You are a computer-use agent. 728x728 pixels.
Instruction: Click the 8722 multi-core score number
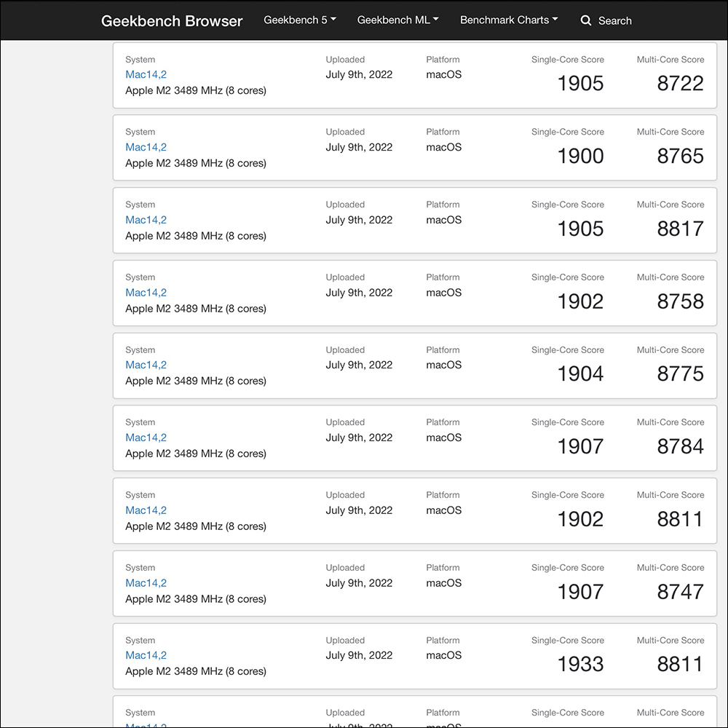tap(680, 83)
